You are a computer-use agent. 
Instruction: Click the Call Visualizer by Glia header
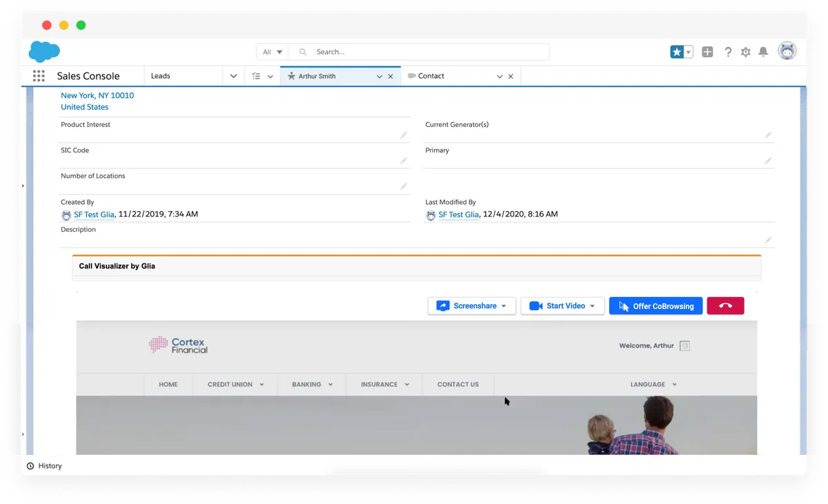tap(417, 266)
